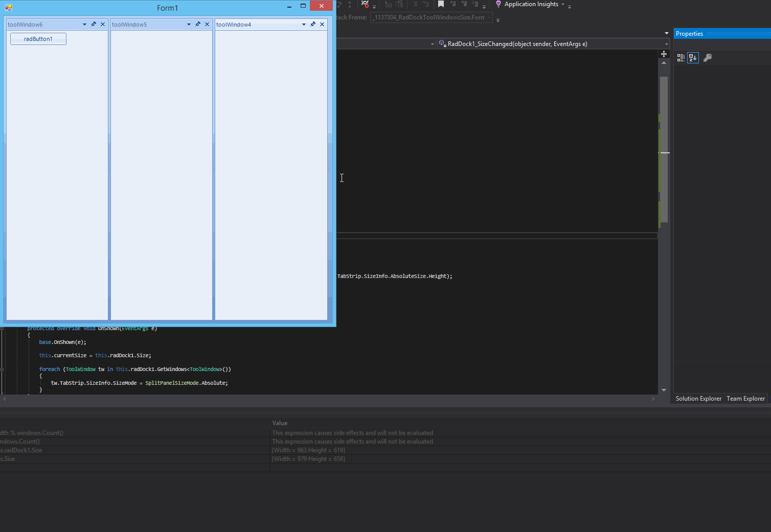
Task: Open toolbar overflow beside Stack Frame box
Action: [x=497, y=20]
